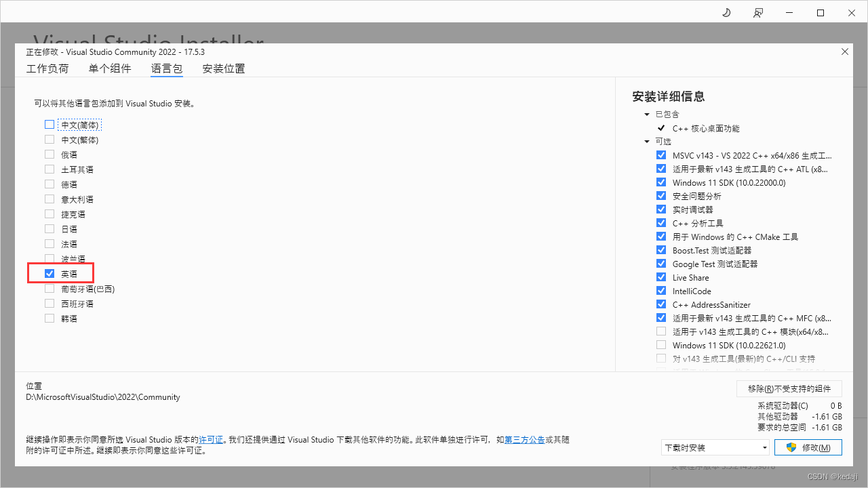Uncheck the C++ ATL v143 option
The height and width of the screenshot is (488, 868).
pyautogui.click(x=661, y=169)
